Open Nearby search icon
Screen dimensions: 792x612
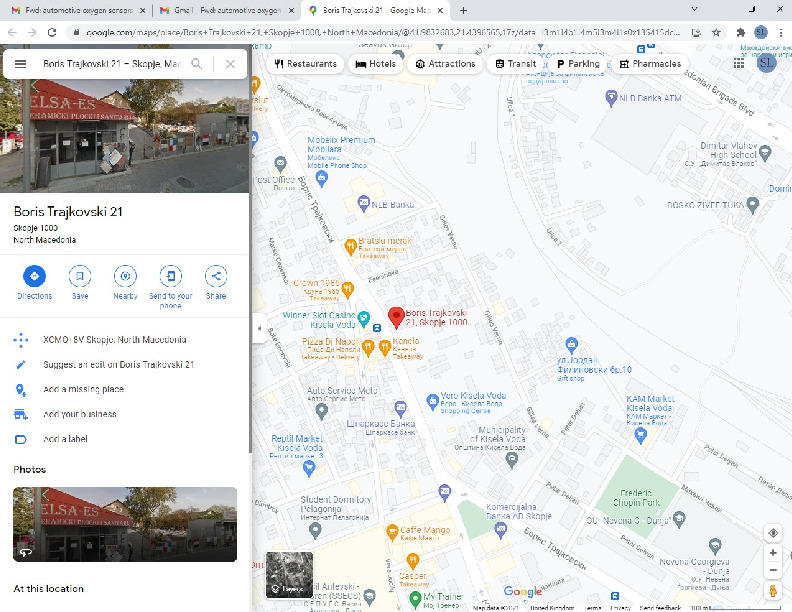coord(125,276)
